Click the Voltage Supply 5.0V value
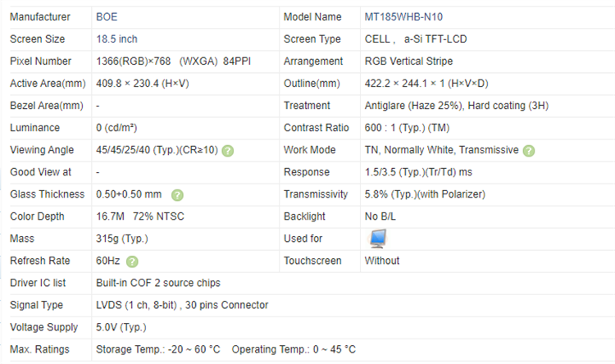Image resolution: width=615 pixels, height=364 pixels. click(123, 327)
